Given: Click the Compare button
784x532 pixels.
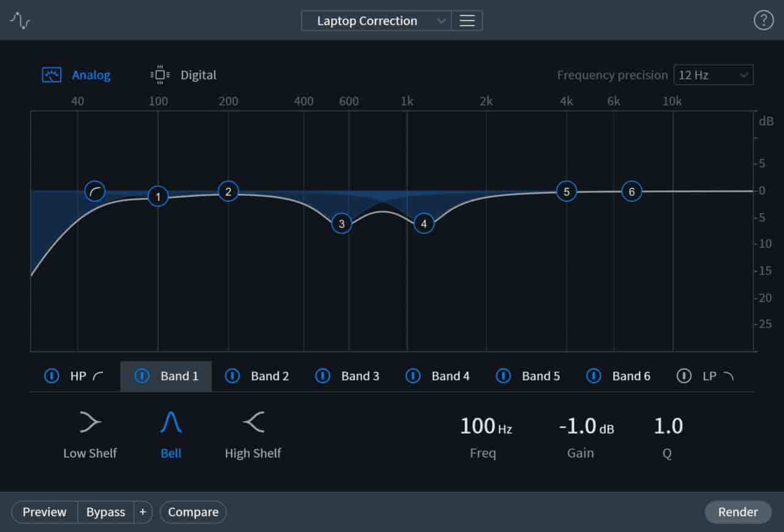Looking at the screenshot, I should click(193, 512).
